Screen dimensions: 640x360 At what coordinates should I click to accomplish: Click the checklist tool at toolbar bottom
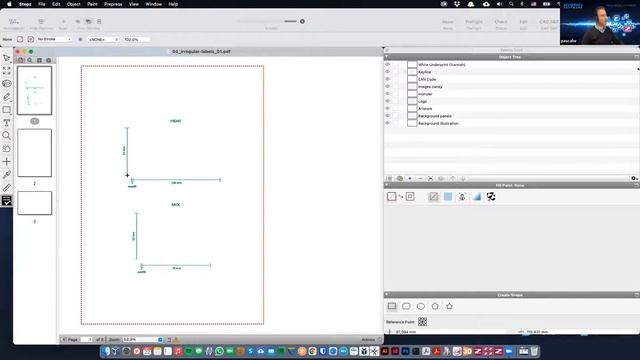(7, 201)
